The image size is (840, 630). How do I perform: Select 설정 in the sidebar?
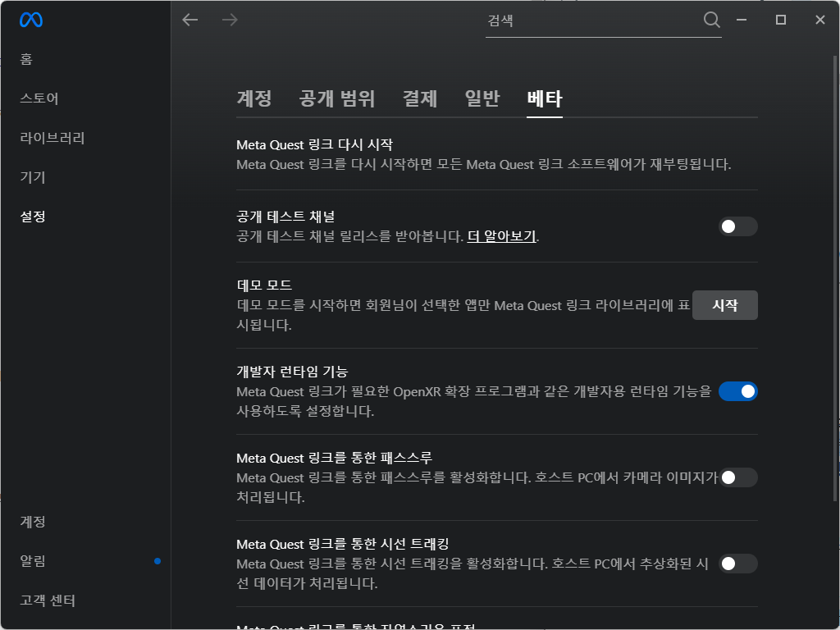(x=33, y=217)
